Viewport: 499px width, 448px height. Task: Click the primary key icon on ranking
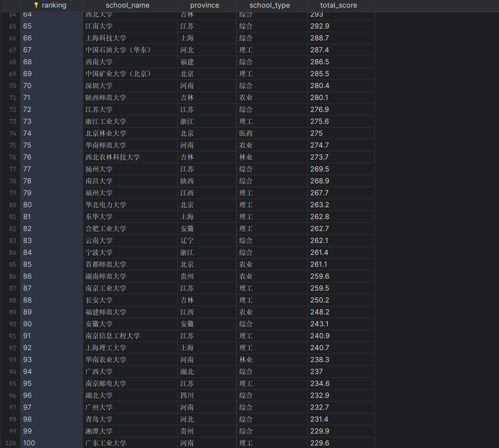[x=36, y=5]
